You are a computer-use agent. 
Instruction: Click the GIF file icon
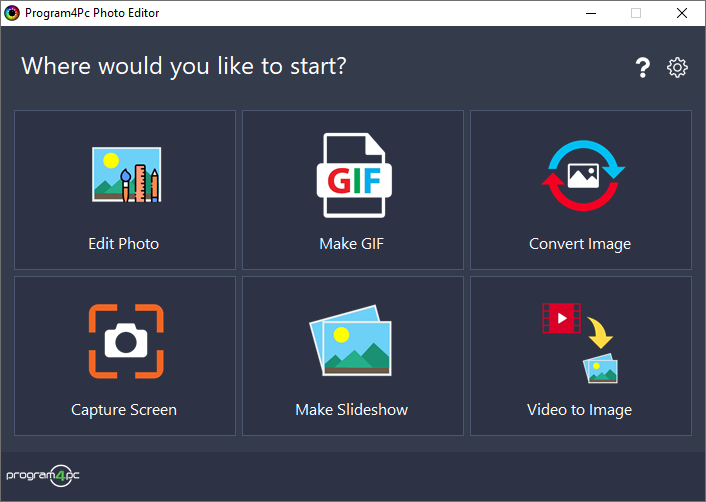coord(354,175)
